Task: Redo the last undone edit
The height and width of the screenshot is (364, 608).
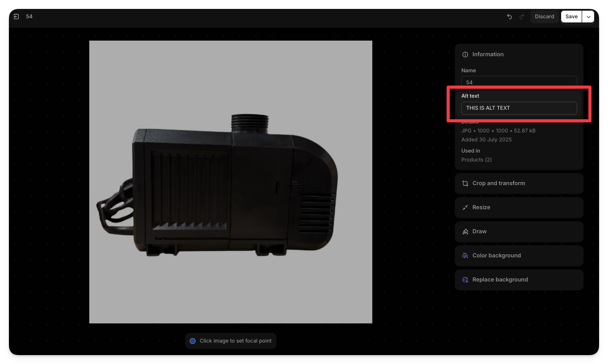Action: coord(522,17)
